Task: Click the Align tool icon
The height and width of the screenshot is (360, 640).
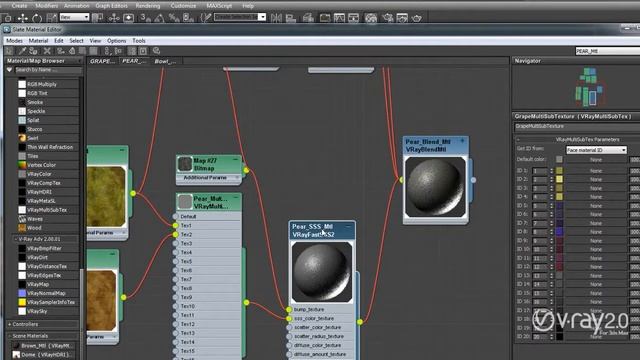Action: (291, 18)
